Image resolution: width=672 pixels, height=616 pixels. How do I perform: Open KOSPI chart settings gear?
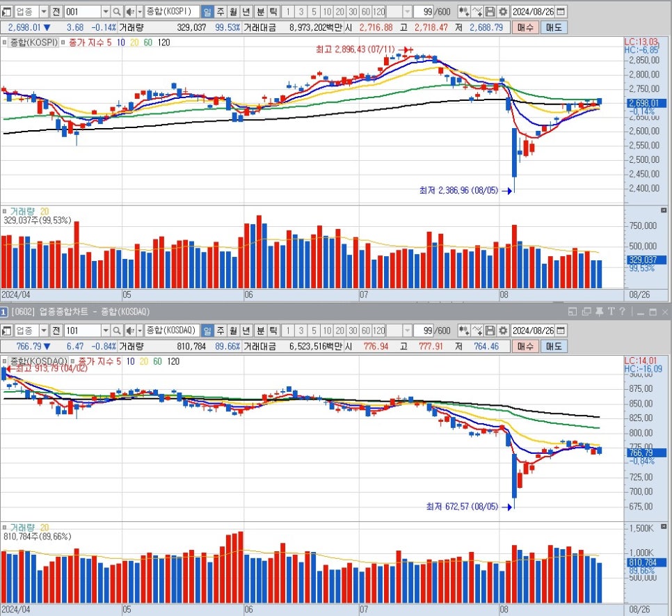[x=503, y=12]
